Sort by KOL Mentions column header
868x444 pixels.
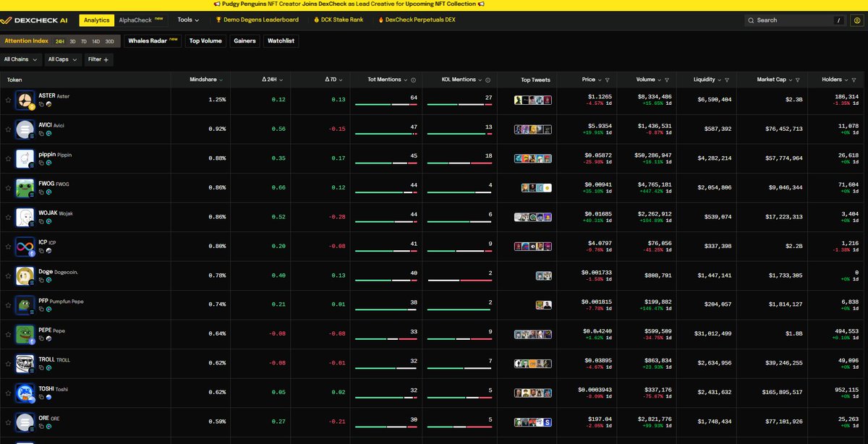461,80
